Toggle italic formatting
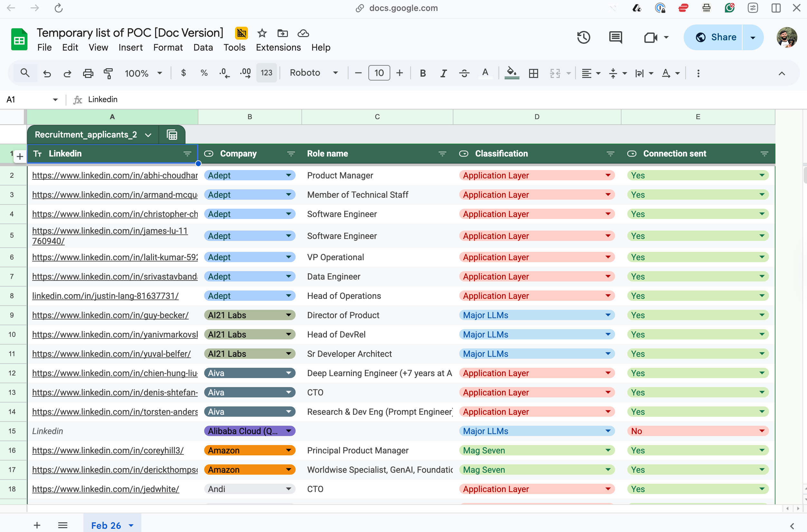 tap(443, 73)
